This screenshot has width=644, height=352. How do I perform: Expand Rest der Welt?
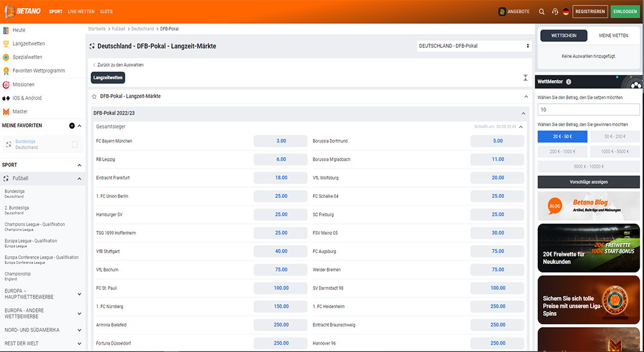79,344
